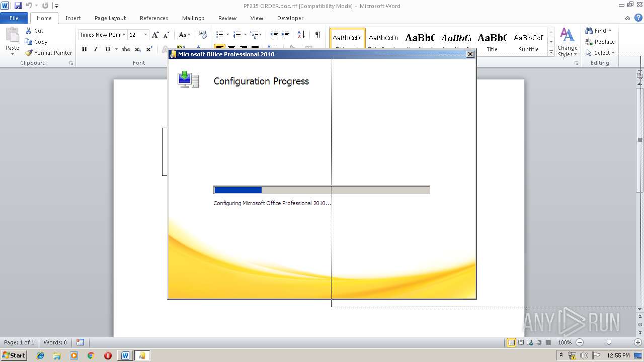The height and width of the screenshot is (362, 644).
Task: Grow font size with the large A icon
Action: [x=155, y=35]
